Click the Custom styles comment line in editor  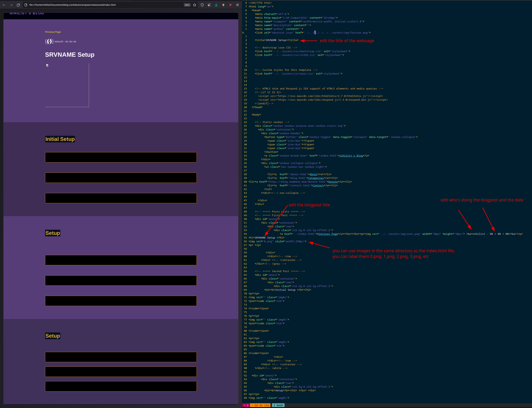point(286,70)
